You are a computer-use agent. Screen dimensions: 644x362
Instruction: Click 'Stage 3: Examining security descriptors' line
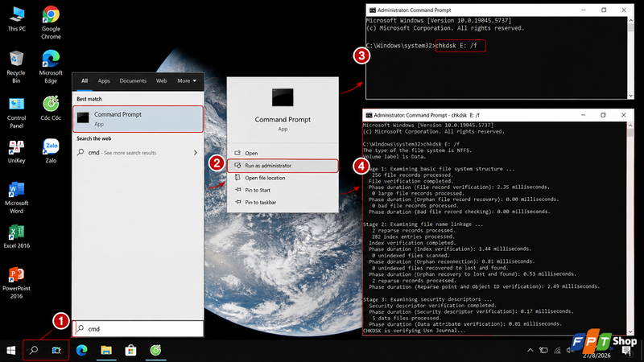tap(427, 299)
